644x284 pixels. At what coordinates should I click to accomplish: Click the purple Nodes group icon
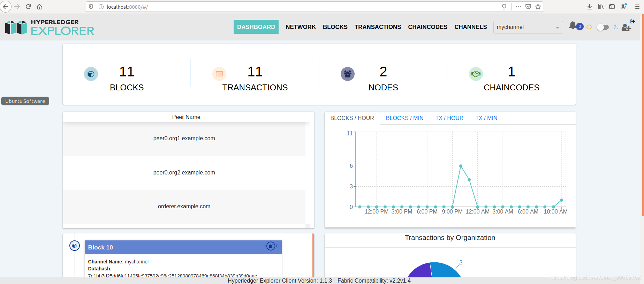pos(348,74)
